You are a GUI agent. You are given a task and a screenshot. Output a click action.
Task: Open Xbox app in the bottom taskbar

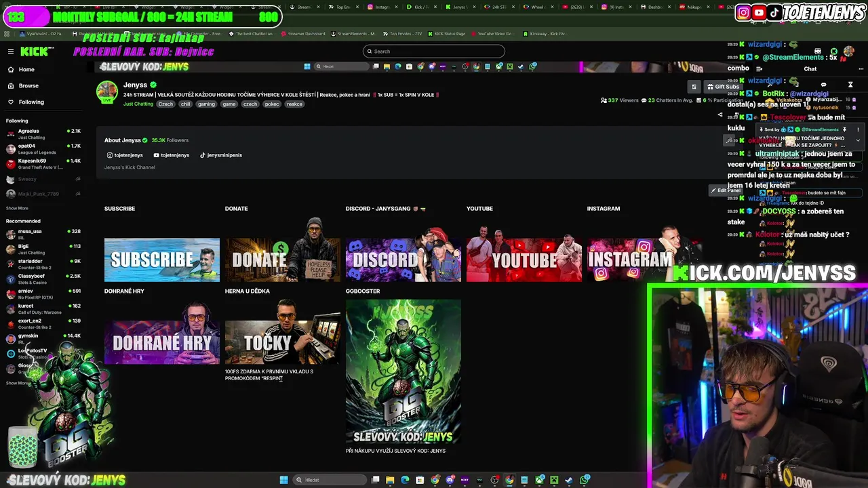(x=540, y=480)
